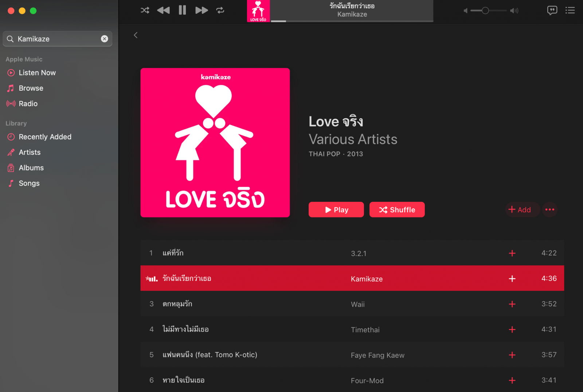
Task: Open the album's more options menu
Action: [549, 209]
